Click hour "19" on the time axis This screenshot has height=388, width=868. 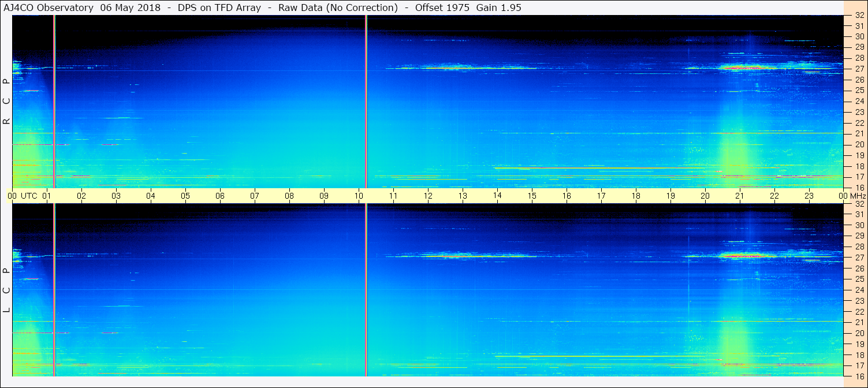[x=670, y=196]
